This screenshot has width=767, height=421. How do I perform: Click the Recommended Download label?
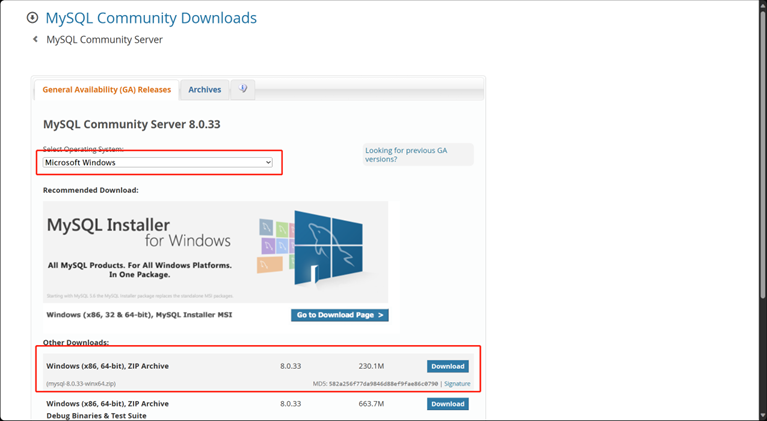coord(90,190)
